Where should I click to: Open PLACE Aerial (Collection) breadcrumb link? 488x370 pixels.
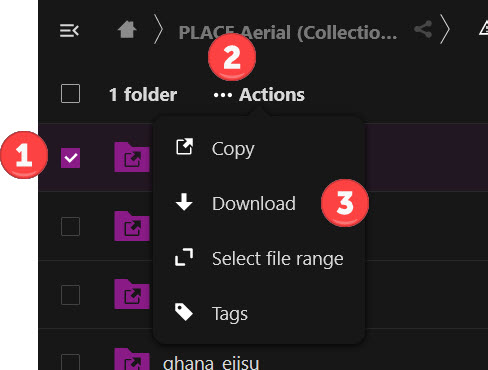click(x=288, y=33)
